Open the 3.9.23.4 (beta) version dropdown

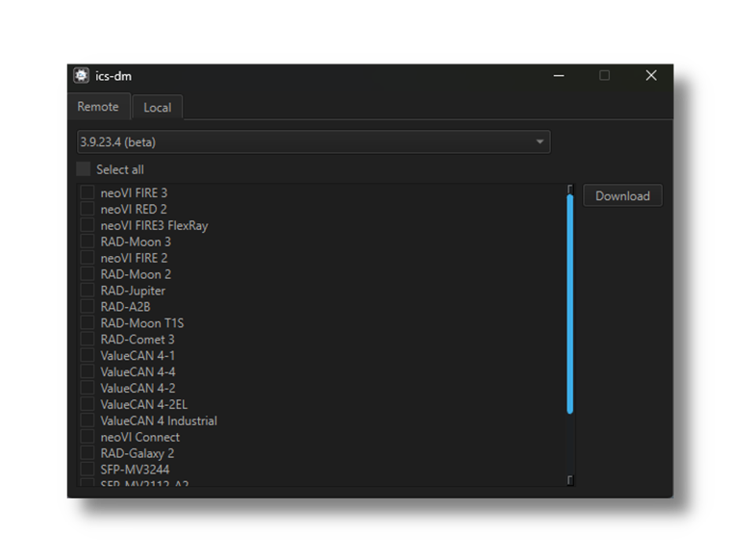tap(314, 141)
